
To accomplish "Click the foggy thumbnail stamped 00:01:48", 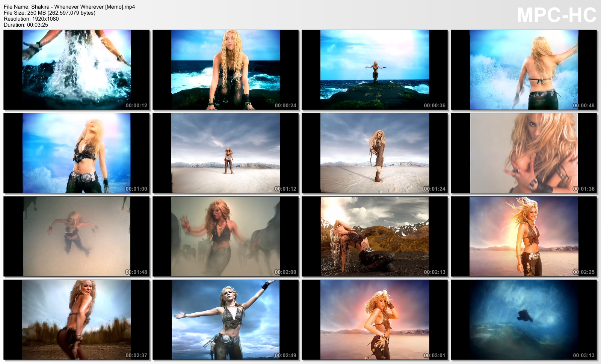I will click(77, 236).
